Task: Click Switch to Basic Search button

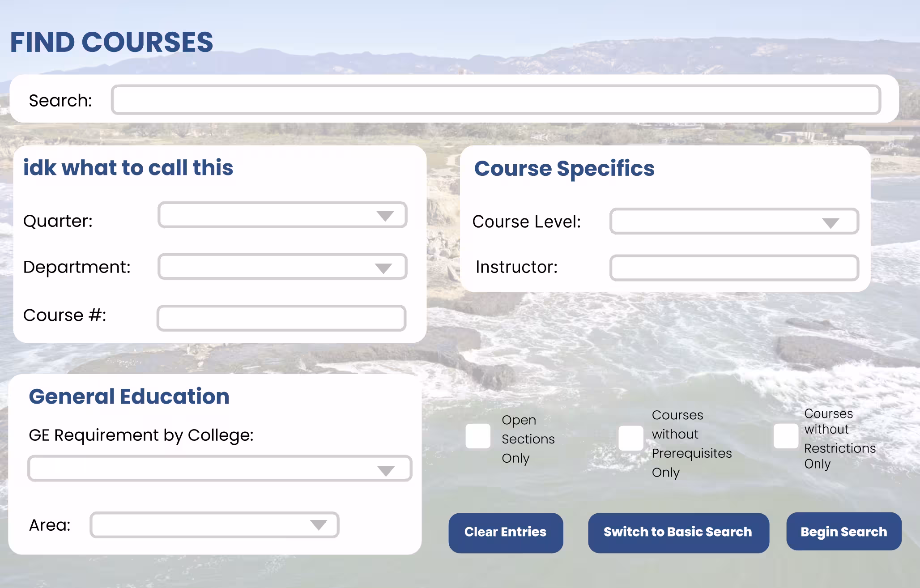Action: click(x=678, y=533)
